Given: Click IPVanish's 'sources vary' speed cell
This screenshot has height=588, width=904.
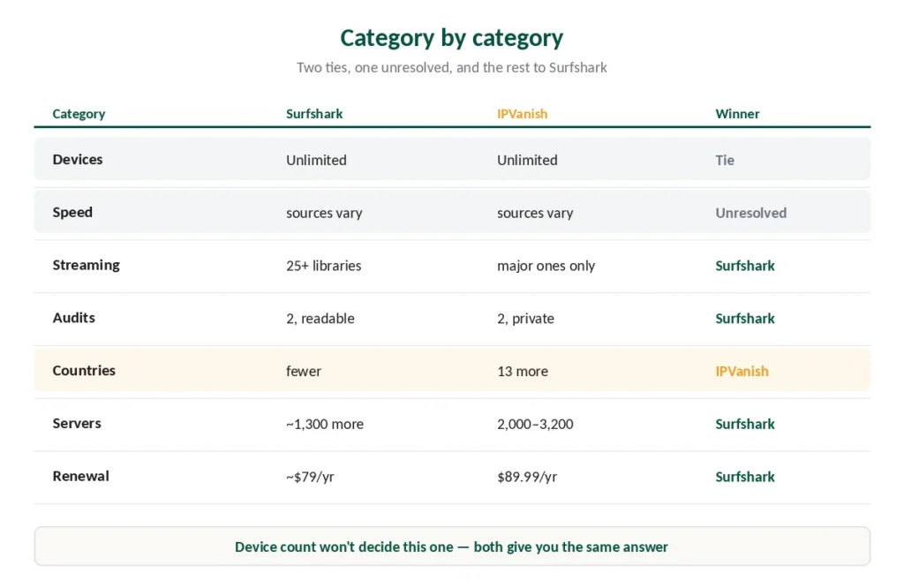Looking at the screenshot, I should click(x=535, y=213).
